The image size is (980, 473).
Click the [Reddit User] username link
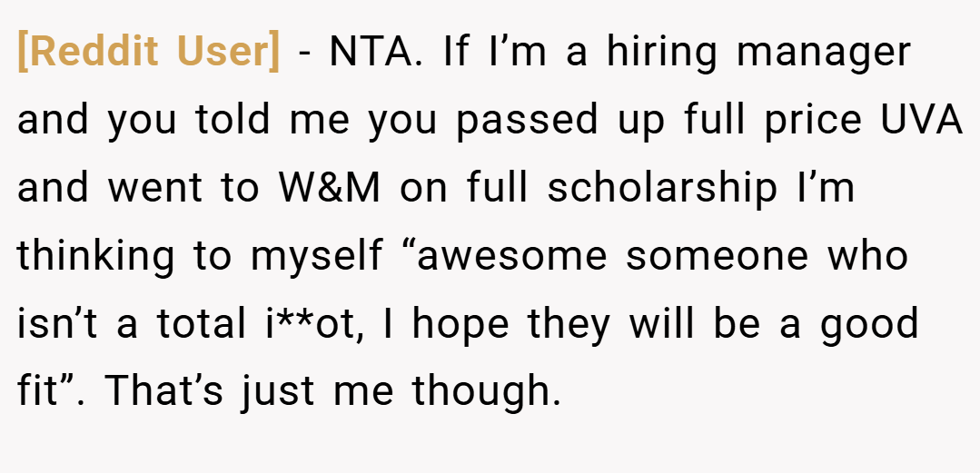[x=149, y=51]
